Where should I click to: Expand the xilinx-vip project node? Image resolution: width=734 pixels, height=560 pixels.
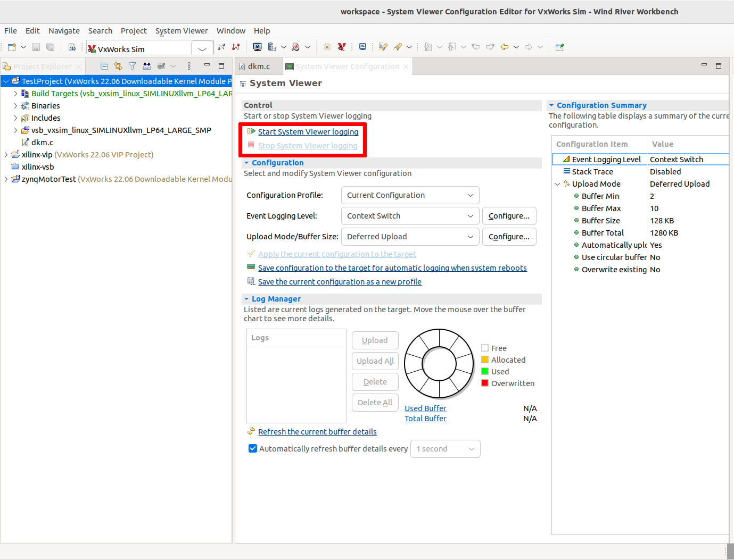(6, 155)
